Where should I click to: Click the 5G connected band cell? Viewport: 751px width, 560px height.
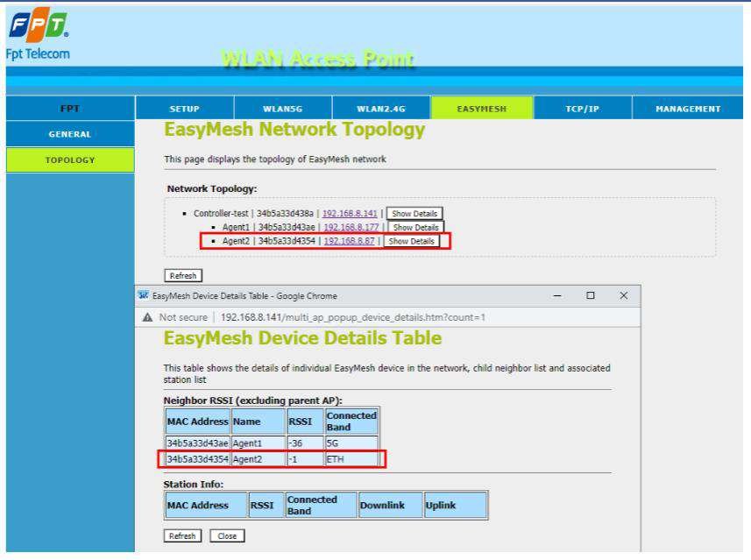coord(351,443)
